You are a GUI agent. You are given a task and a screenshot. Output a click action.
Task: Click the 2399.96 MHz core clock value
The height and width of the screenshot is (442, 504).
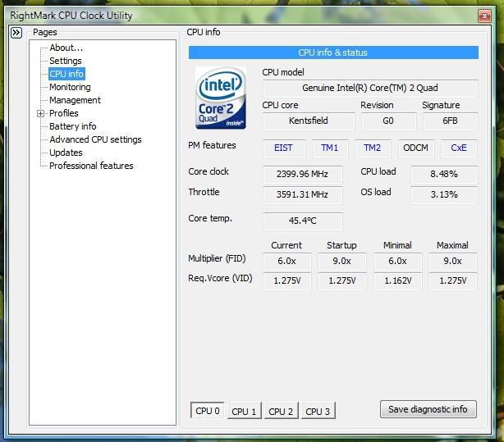(x=302, y=175)
